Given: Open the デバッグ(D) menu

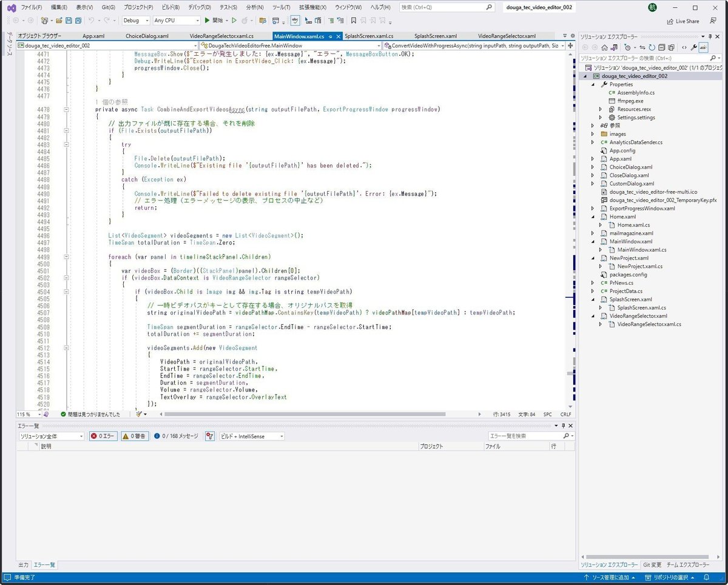Looking at the screenshot, I should [x=199, y=8].
